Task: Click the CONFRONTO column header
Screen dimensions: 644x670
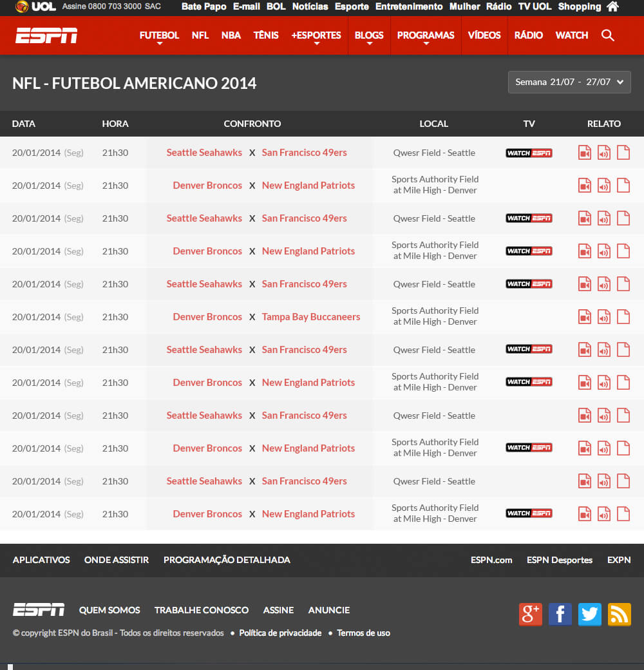Action: point(252,124)
